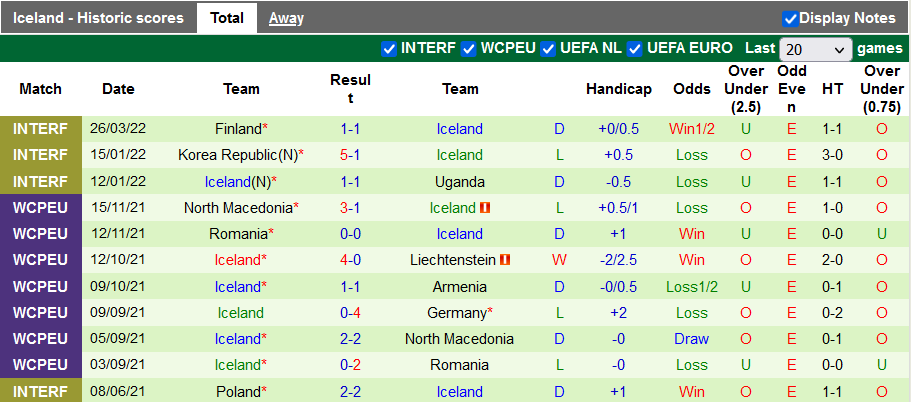Viewport: 911px width, 402px height.
Task: Uncheck the UEFA EURO filter
Action: pyautogui.click(x=635, y=48)
